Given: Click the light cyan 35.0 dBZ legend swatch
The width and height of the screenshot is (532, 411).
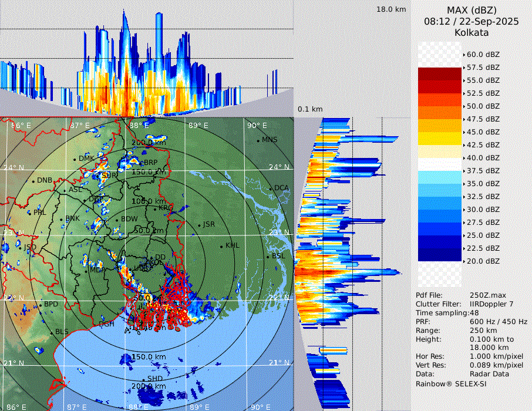Looking at the screenshot, I should [440, 177].
